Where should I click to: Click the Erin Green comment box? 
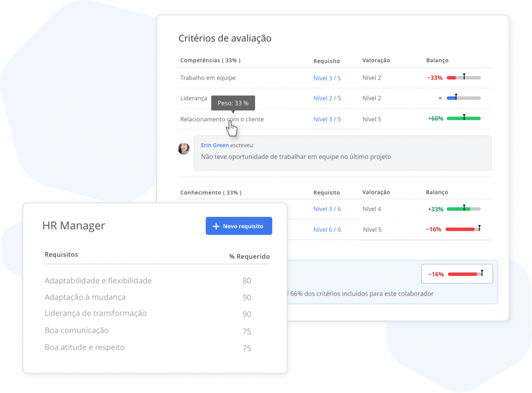[342, 153]
